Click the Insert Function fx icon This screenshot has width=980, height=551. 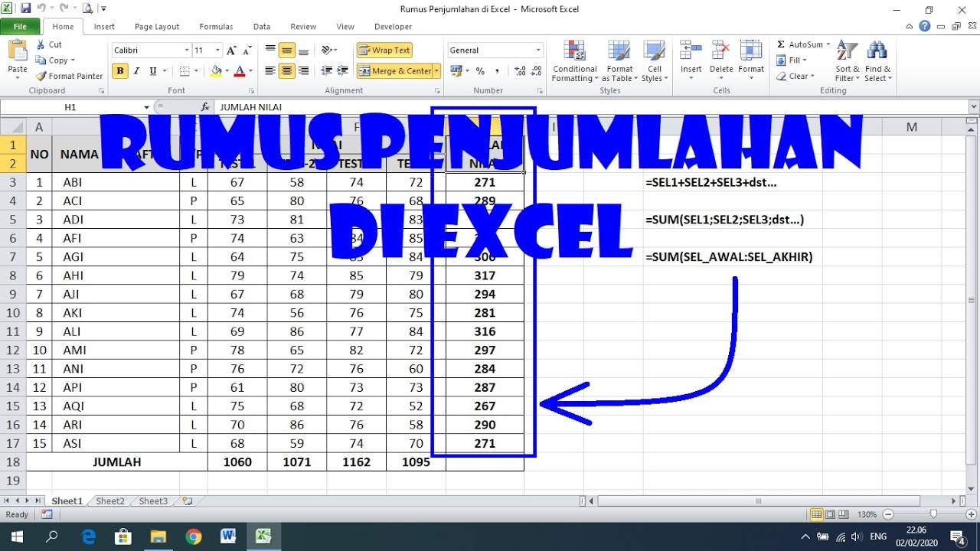coord(205,107)
